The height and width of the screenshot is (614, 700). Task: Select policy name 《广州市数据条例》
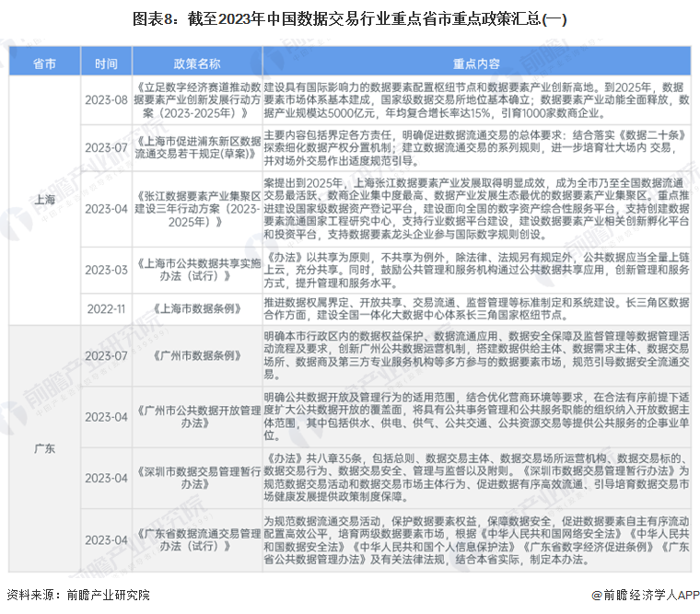coord(197,355)
